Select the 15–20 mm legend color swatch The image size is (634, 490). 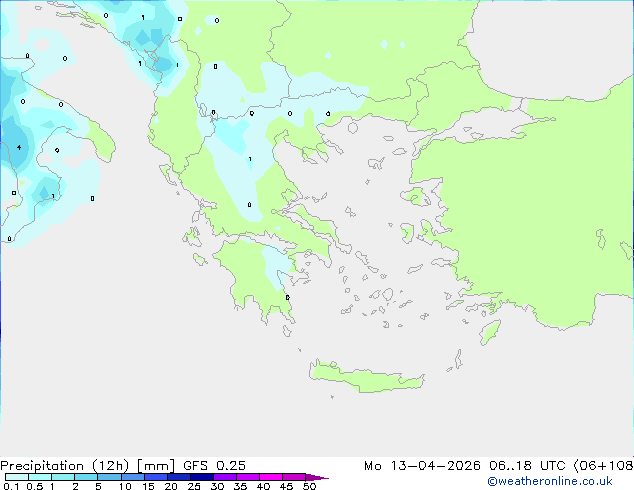point(156,477)
